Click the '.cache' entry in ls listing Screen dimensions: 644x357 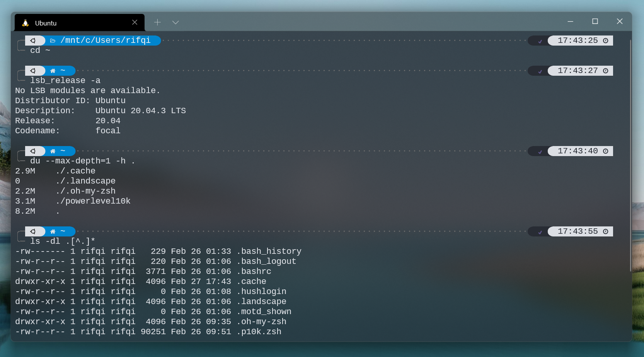(x=251, y=281)
